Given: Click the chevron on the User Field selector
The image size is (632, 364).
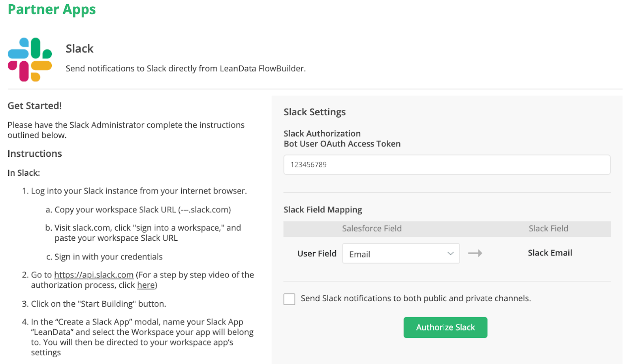Looking at the screenshot, I should 450,253.
